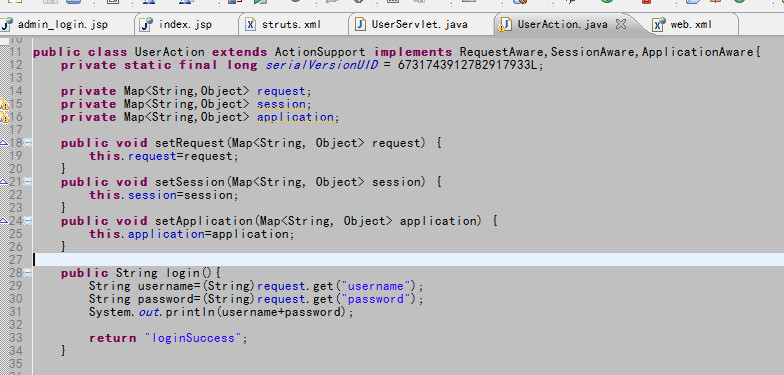This screenshot has height=375, width=784.
Task: Select the UserAction.java tab
Action: pyautogui.click(x=562, y=24)
